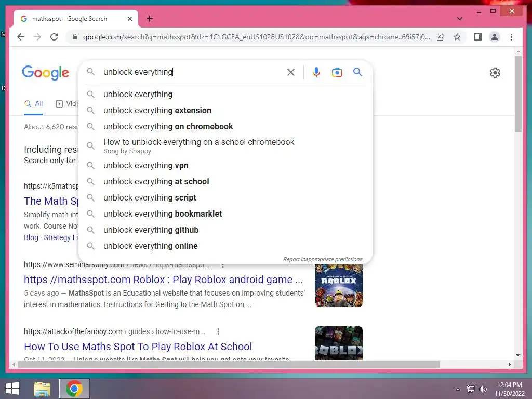This screenshot has width=532, height=399.
Task: Close the mathsspot Google Search tab
Action: [x=129, y=19]
